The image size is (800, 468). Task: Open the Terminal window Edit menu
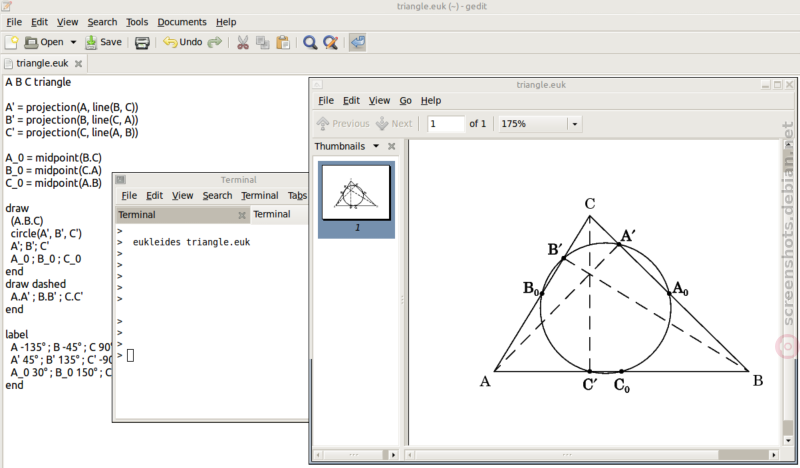(x=154, y=195)
